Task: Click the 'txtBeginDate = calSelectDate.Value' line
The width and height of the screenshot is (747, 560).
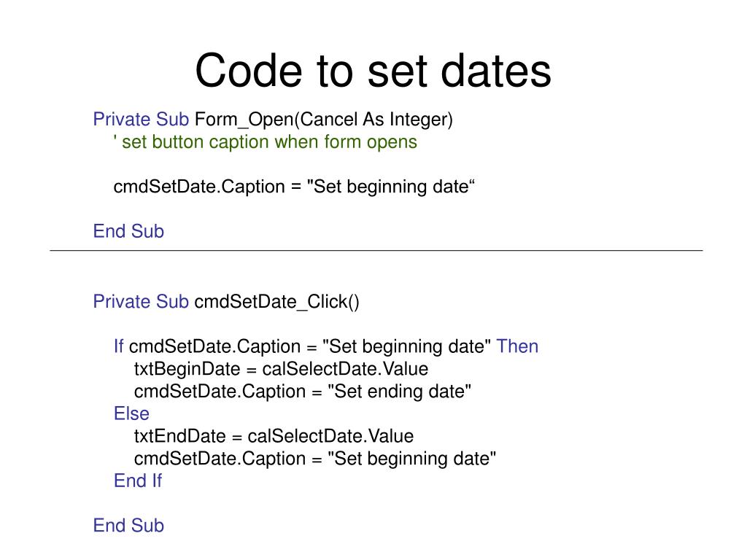Action: 281,369
